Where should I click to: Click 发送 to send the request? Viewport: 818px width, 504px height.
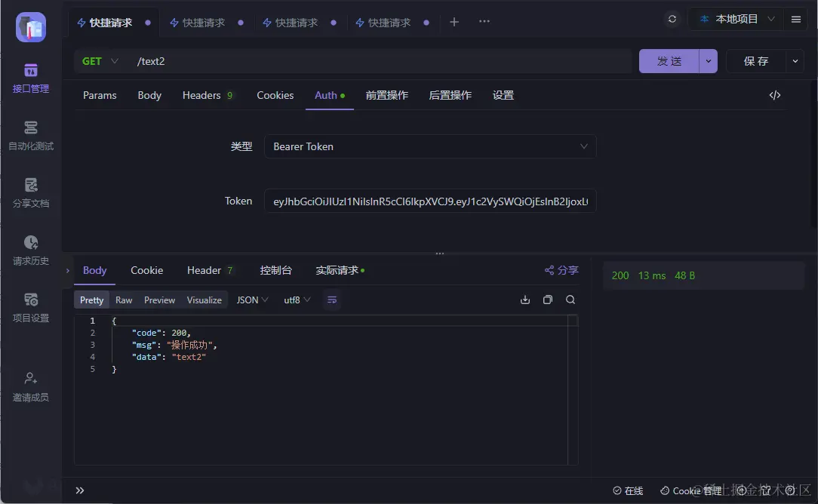tap(669, 61)
